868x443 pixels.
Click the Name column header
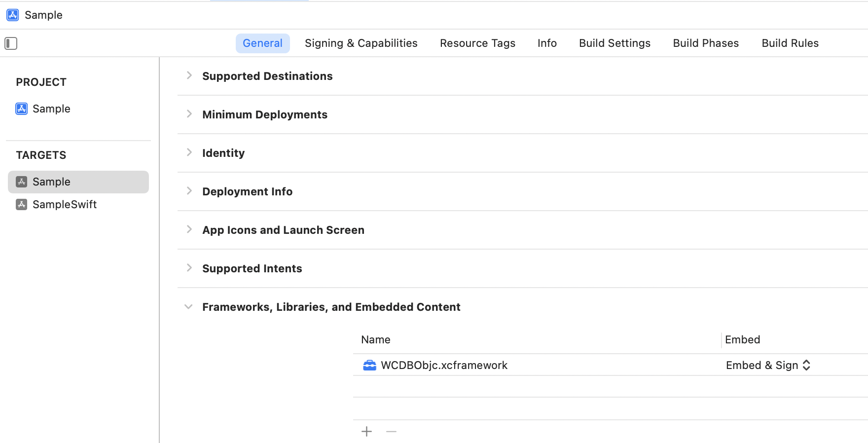pyautogui.click(x=376, y=339)
